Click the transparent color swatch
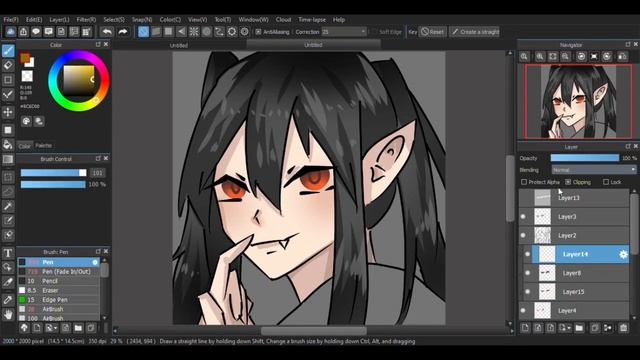This screenshot has height=360, width=640. click(27, 76)
